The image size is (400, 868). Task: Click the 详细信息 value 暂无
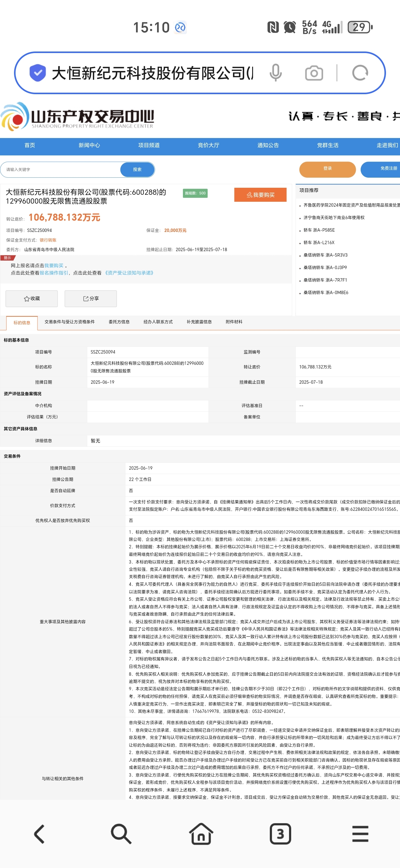(95, 441)
